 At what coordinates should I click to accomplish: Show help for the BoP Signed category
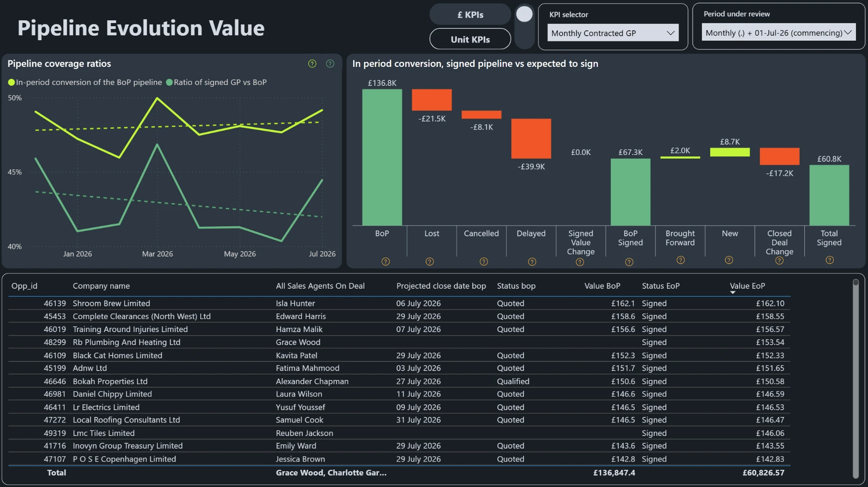tap(629, 262)
